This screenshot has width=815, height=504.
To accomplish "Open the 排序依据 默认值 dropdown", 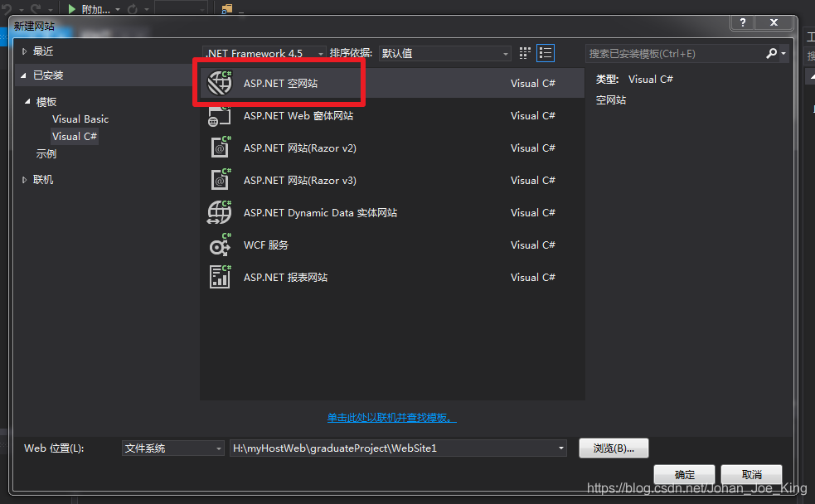I will pos(445,53).
